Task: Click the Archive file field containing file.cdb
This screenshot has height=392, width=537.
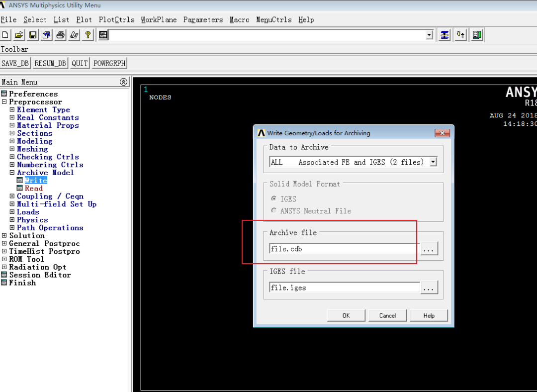Action: [x=344, y=249]
